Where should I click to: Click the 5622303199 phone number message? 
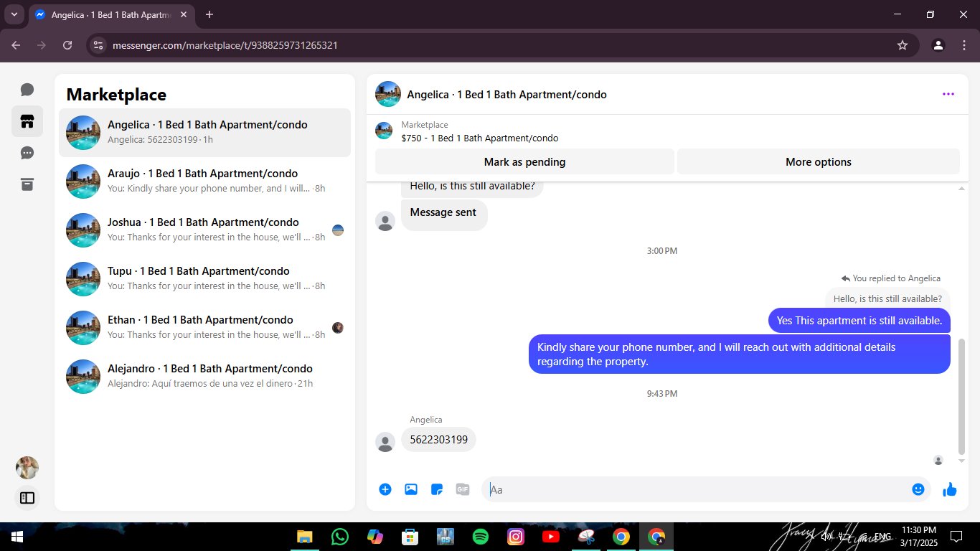coord(438,439)
